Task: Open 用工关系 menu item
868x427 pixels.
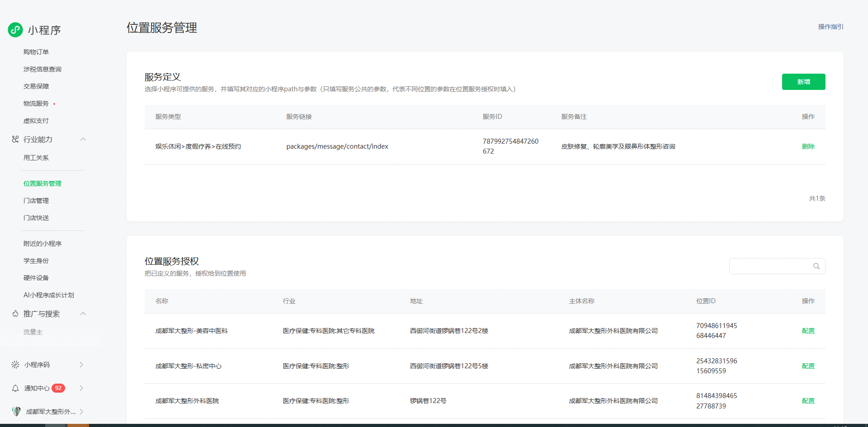Action: coord(36,158)
